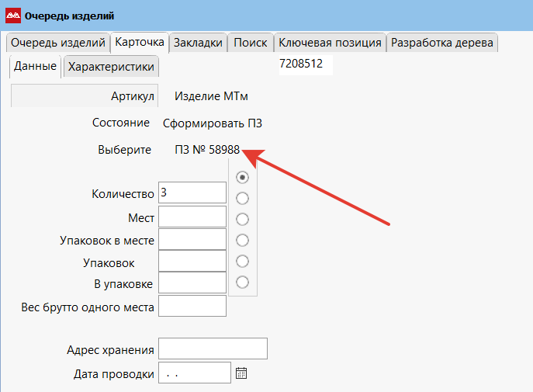533x392 pixels.
Task: Select the last radio button in the column
Action: [x=242, y=282]
